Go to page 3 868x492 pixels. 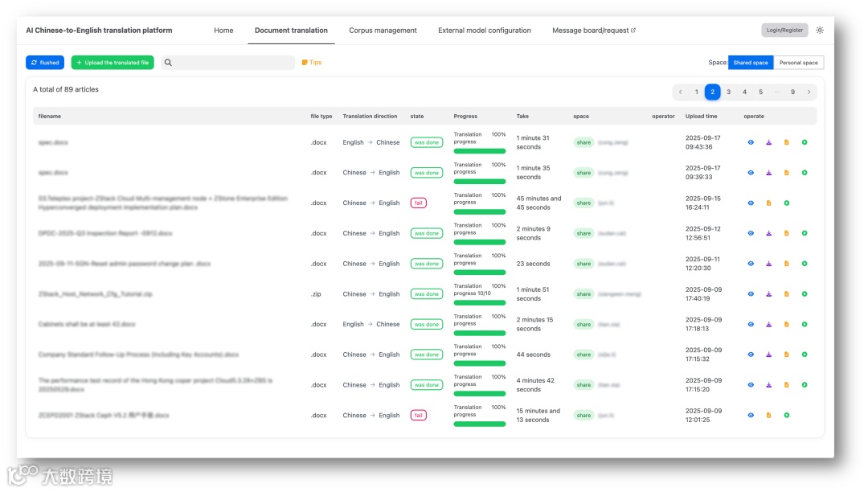tap(728, 92)
